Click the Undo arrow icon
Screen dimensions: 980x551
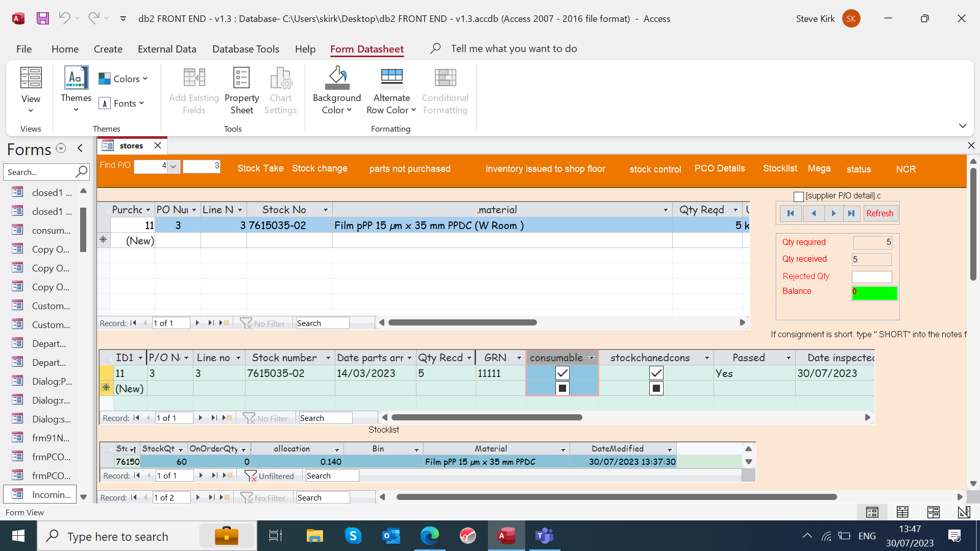64,18
